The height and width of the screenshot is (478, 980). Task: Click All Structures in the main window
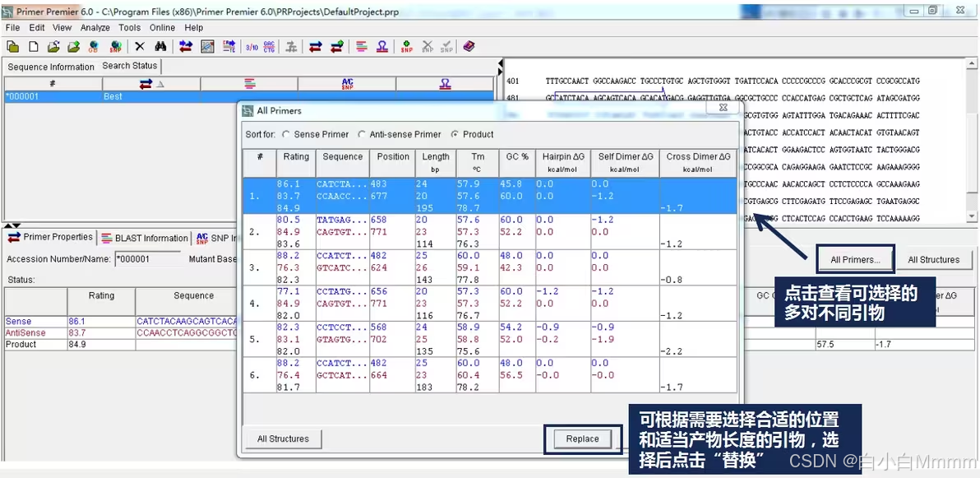934,260
